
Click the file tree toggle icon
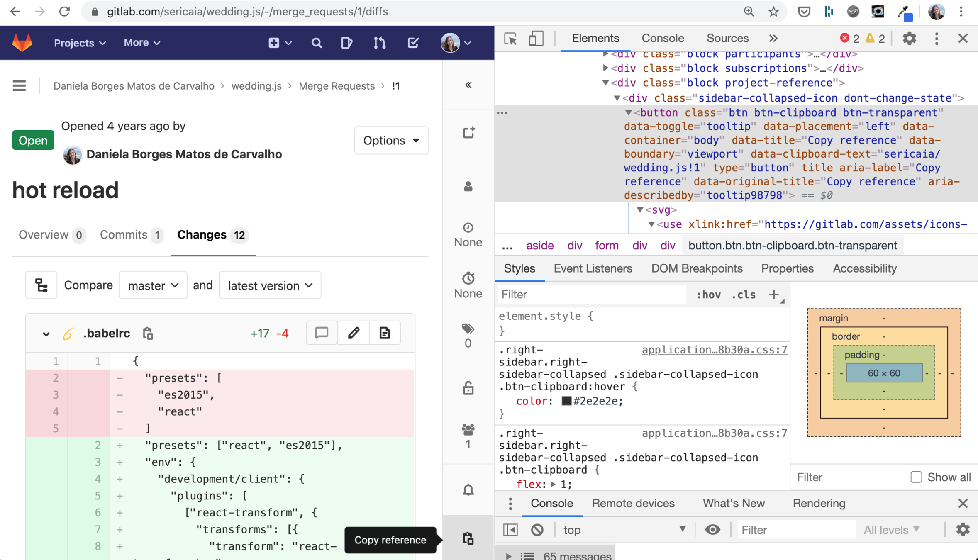(41, 285)
